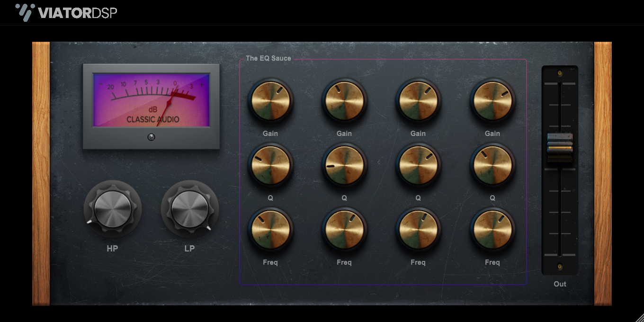Click the Classic Audio VU meter display
This screenshot has height=322, width=644.
[152, 100]
